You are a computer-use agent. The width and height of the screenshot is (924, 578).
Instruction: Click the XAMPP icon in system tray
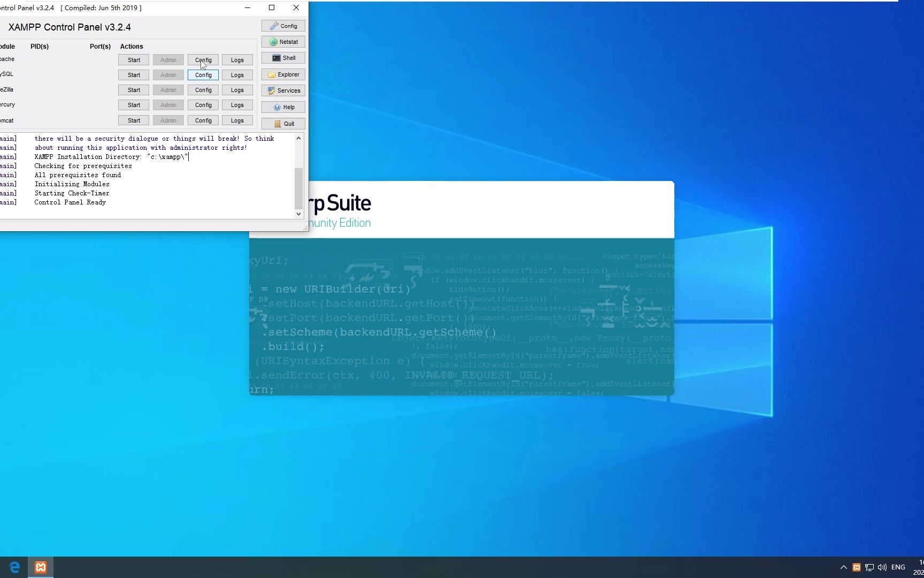click(x=856, y=567)
